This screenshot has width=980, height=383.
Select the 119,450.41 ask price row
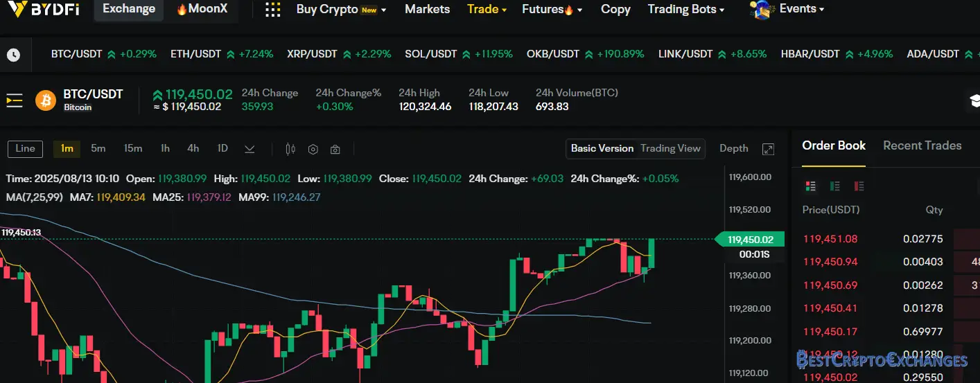tap(891, 308)
